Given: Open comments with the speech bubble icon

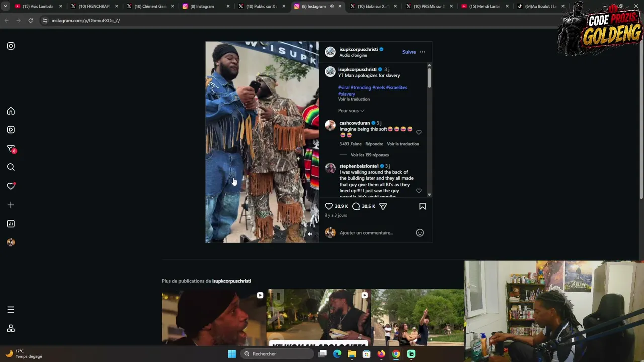Looking at the screenshot, I should pos(356,206).
